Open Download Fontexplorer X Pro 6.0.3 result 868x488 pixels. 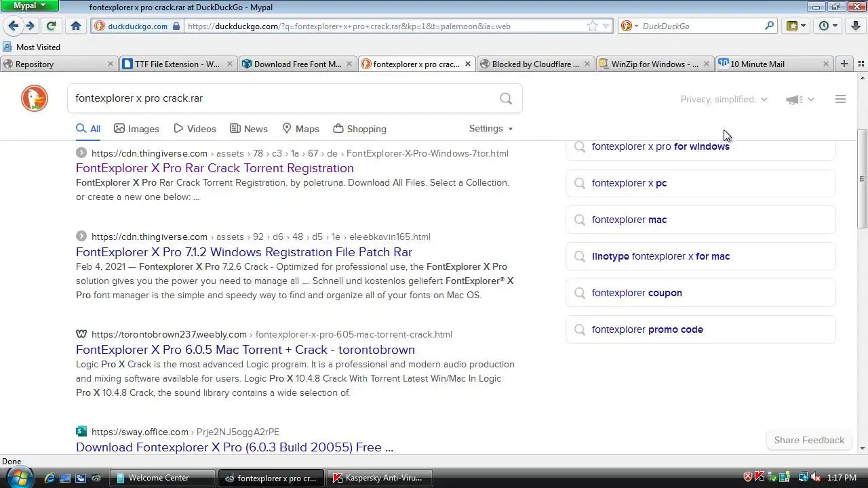pos(235,447)
